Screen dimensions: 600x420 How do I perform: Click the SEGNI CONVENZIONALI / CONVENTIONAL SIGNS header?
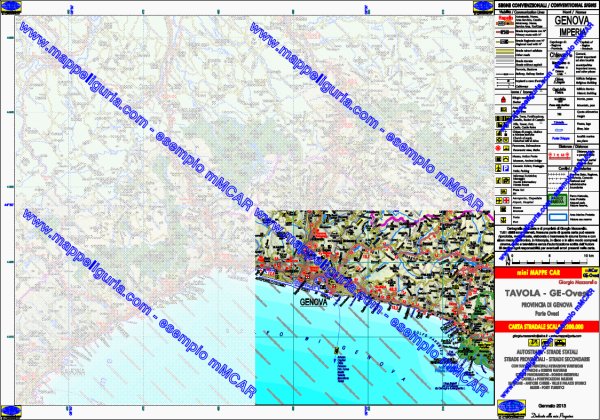[x=546, y=6]
